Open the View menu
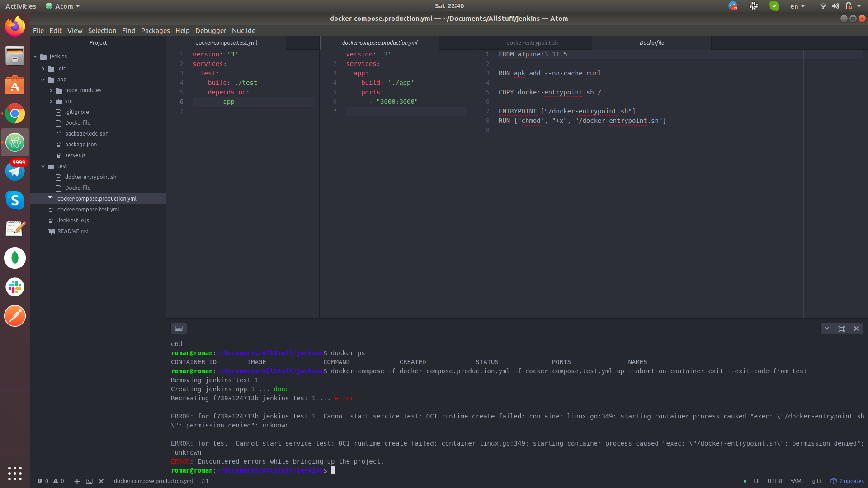The width and height of the screenshot is (868, 488). coord(75,31)
